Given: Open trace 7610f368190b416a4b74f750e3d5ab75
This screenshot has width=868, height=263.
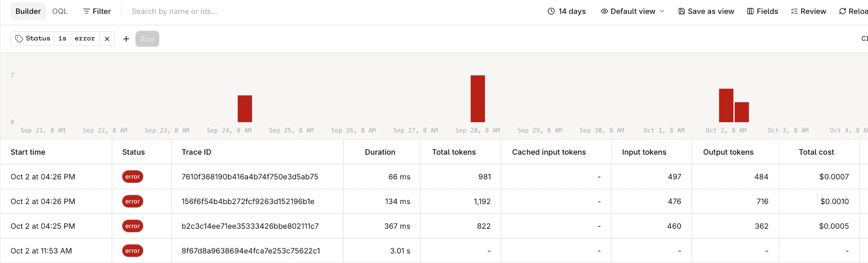Looking at the screenshot, I should click(250, 177).
